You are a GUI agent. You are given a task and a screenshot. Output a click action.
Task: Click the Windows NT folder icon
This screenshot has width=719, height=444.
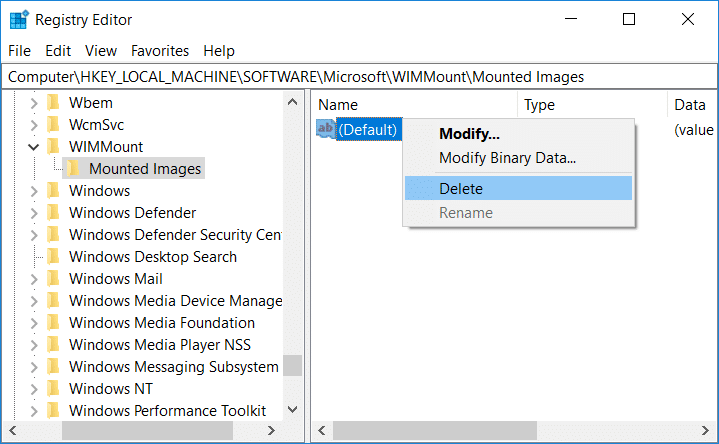coord(54,389)
